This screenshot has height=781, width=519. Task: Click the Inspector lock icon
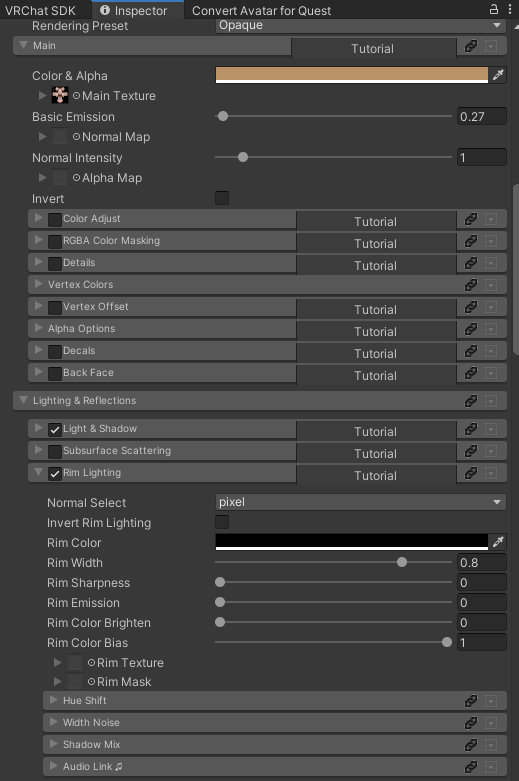point(494,9)
